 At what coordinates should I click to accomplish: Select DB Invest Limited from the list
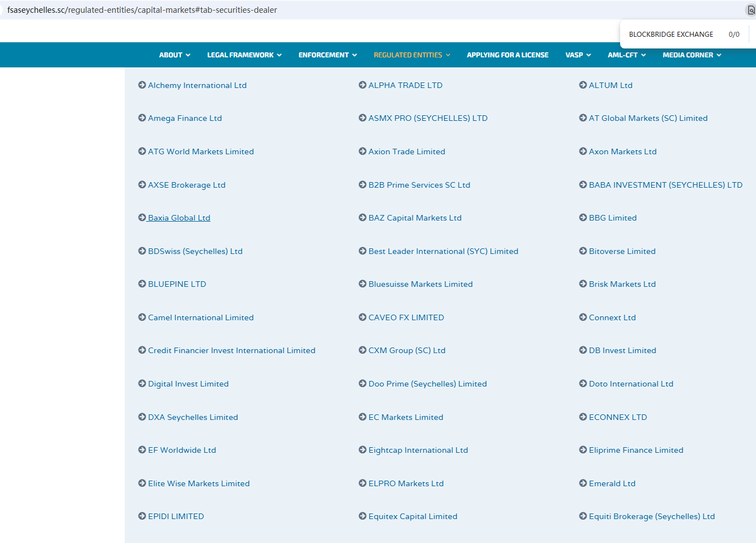(622, 350)
